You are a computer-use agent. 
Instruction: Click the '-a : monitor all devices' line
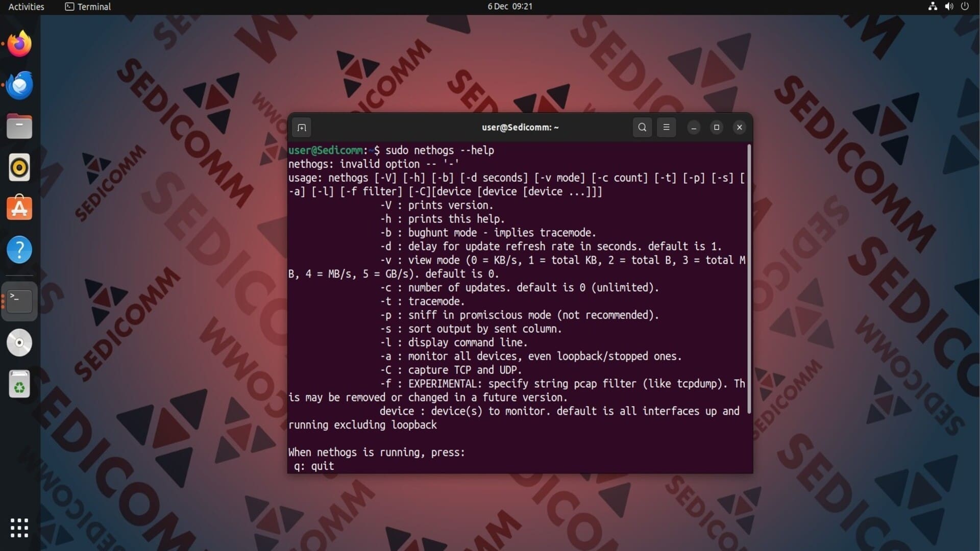531,357
